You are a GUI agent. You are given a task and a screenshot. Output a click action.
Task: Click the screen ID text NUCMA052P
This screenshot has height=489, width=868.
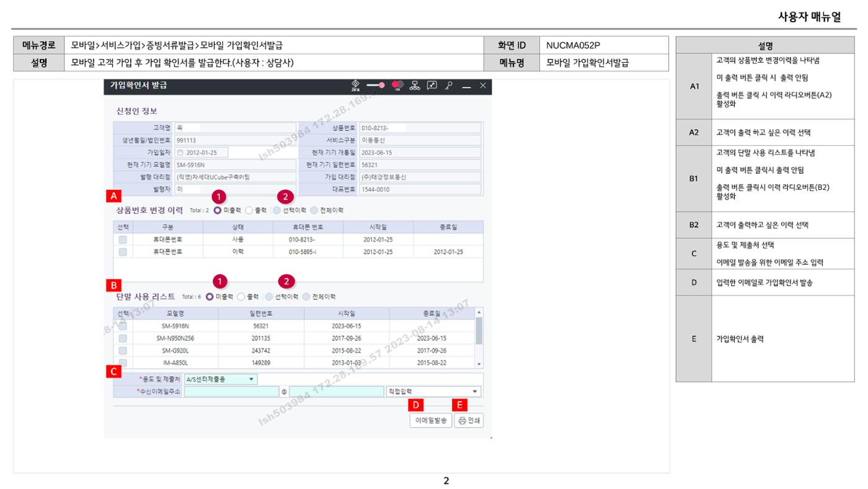click(x=573, y=45)
